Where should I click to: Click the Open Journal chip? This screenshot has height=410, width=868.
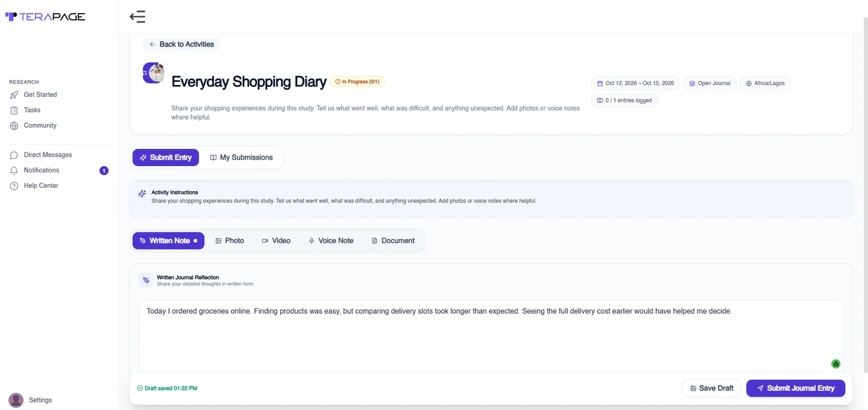tap(710, 83)
